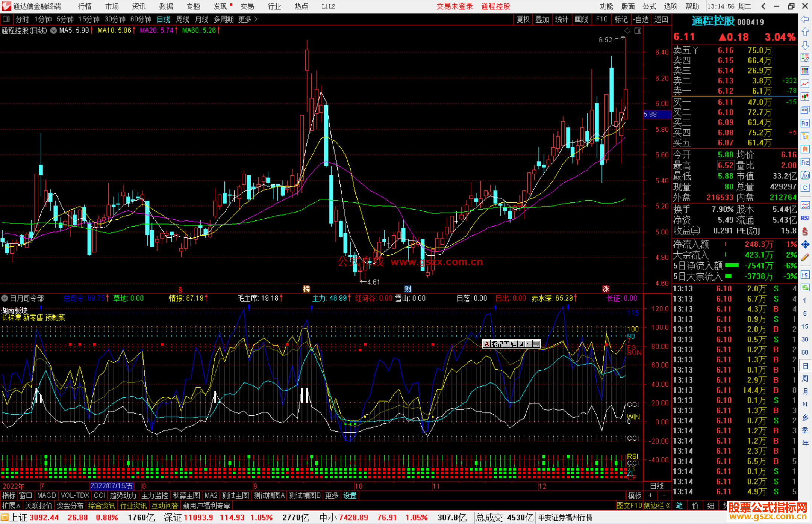Click the -自选 watchlist button
Image resolution: width=812 pixels, height=524 pixels.
coord(641,19)
